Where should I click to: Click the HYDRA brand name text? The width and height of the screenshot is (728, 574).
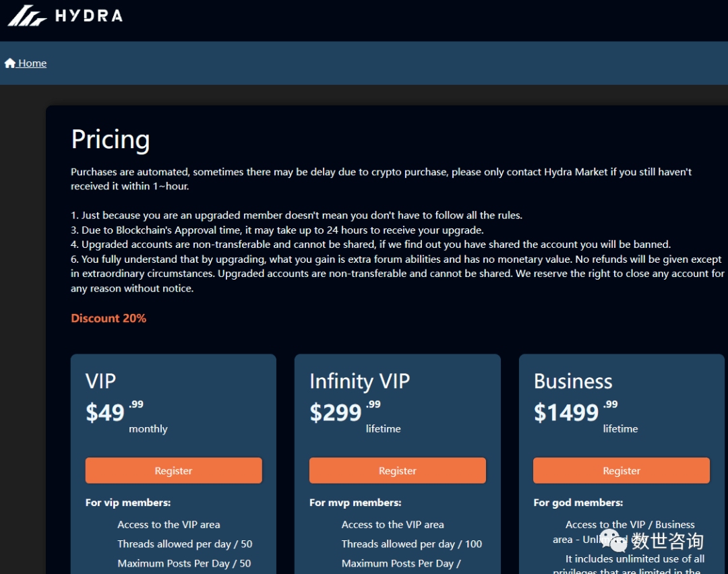pyautogui.click(x=89, y=16)
